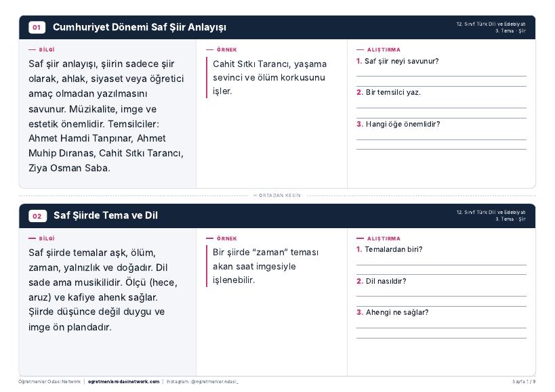555x392 pixels.
Task: Click answer line under 'Bir temsilci yaz.'
Action: pos(441,108)
